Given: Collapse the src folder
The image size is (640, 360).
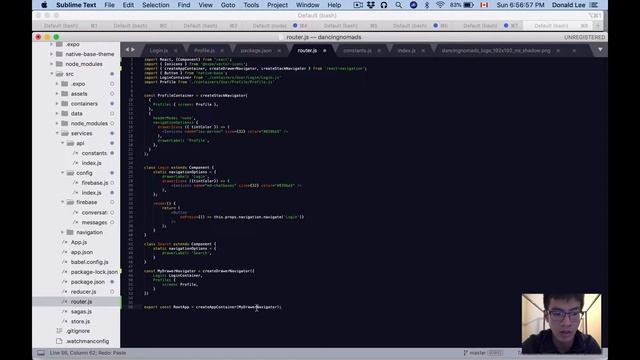Looking at the screenshot, I should pyautogui.click(x=52, y=74).
